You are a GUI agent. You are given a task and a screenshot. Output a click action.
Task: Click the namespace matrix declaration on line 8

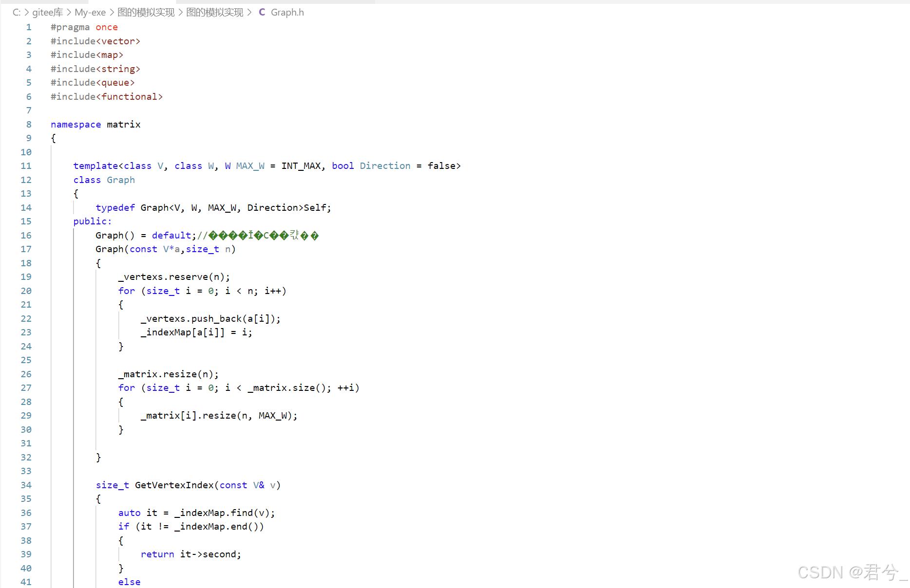pos(95,124)
